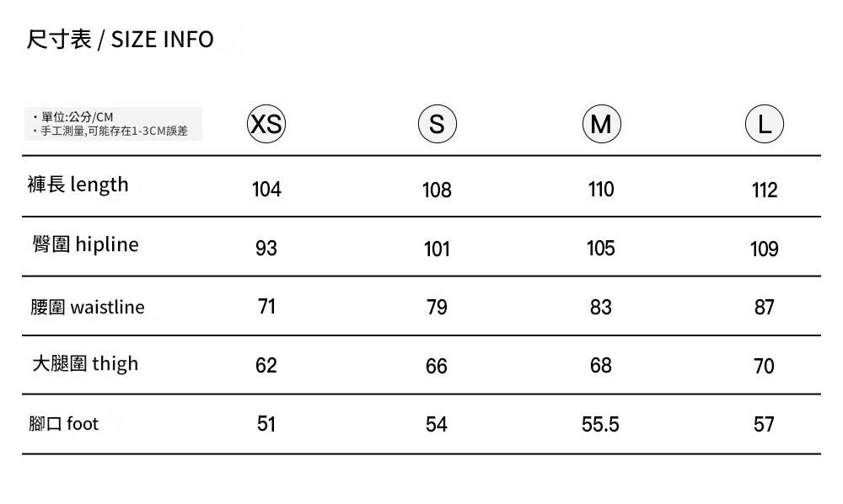Pick the L size circle
This screenshot has height=504, width=843.
point(765,125)
